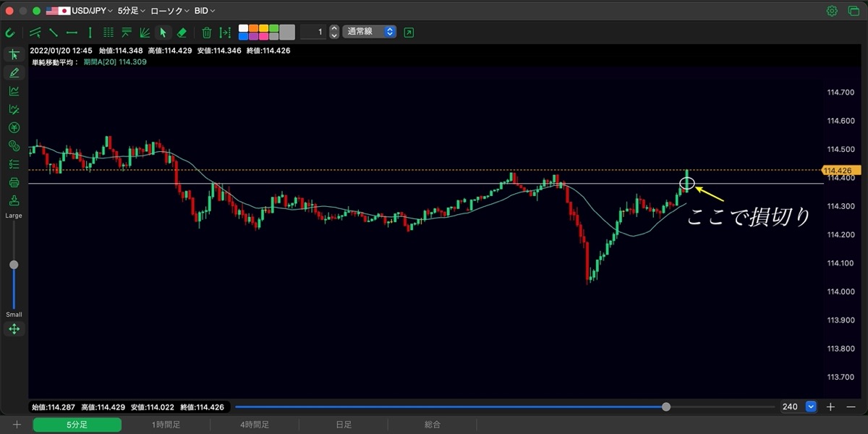Open the BID price type dropdown

205,11
